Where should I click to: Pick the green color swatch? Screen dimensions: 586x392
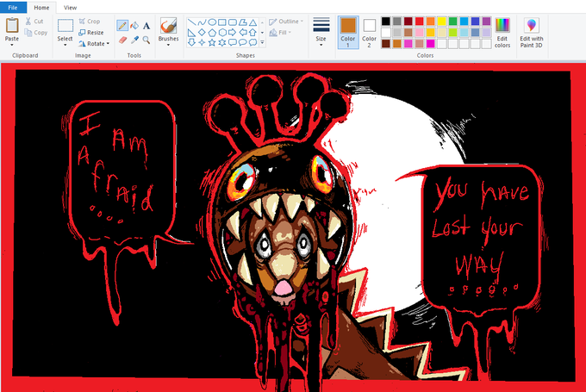(453, 22)
